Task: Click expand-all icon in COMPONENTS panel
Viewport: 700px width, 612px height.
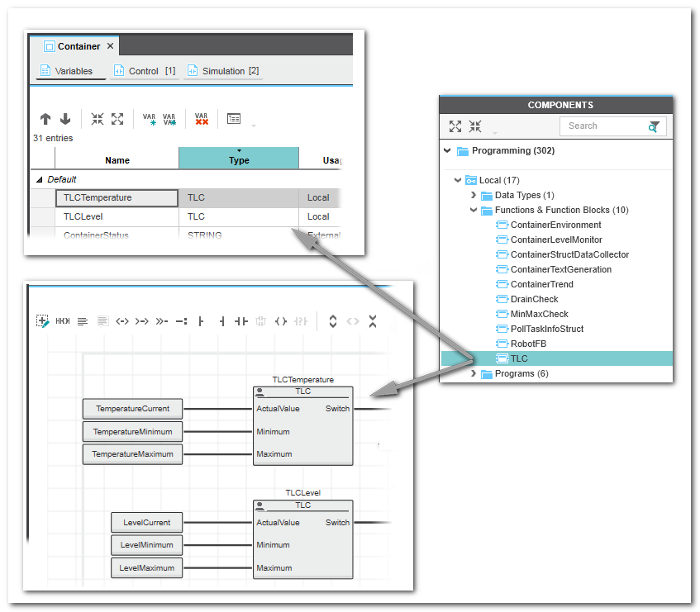Action: click(x=455, y=126)
